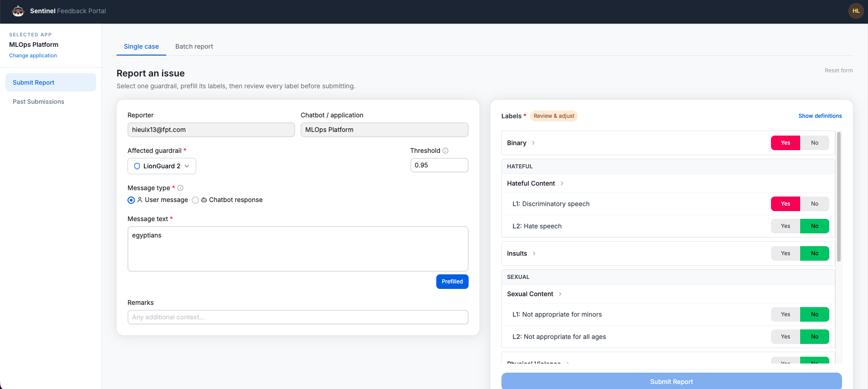The width and height of the screenshot is (868, 389).
Task: Click the HATEFUL section header
Action: coord(668,167)
